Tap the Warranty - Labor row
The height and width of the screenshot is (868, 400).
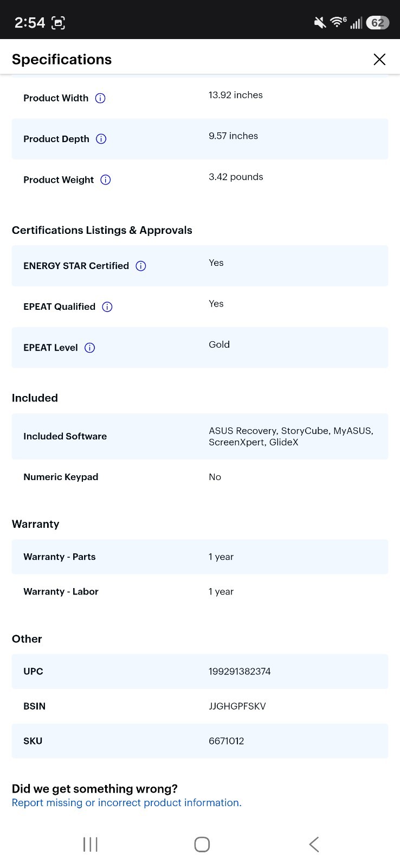tap(200, 591)
